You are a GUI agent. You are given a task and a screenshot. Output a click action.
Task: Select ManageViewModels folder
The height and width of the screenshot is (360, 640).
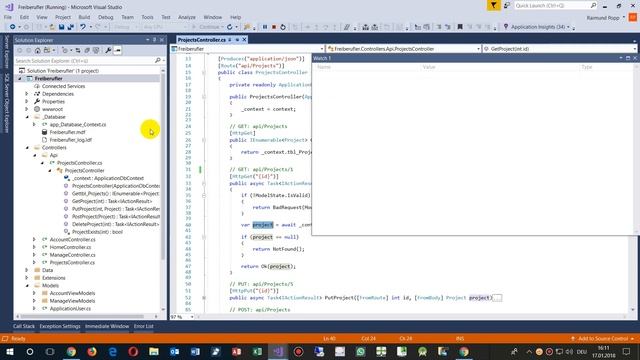click(72, 301)
